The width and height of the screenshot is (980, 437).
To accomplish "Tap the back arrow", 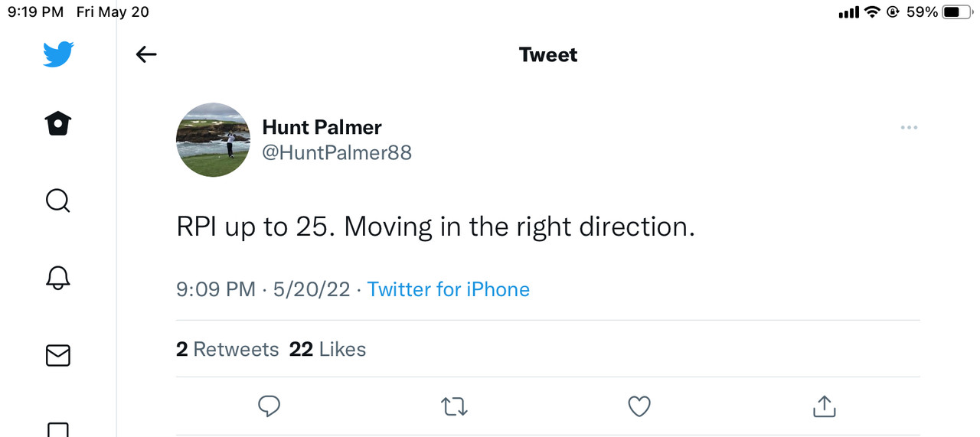I will click(145, 54).
